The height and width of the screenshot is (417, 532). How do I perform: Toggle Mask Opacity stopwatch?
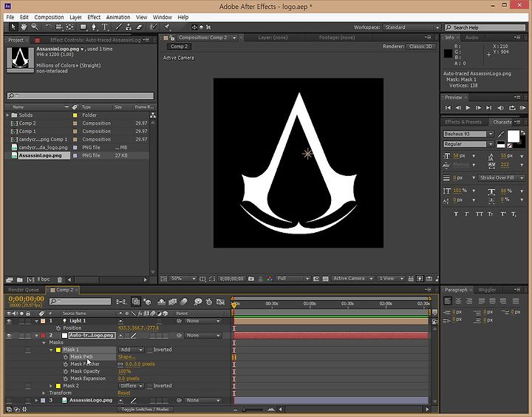click(x=66, y=371)
